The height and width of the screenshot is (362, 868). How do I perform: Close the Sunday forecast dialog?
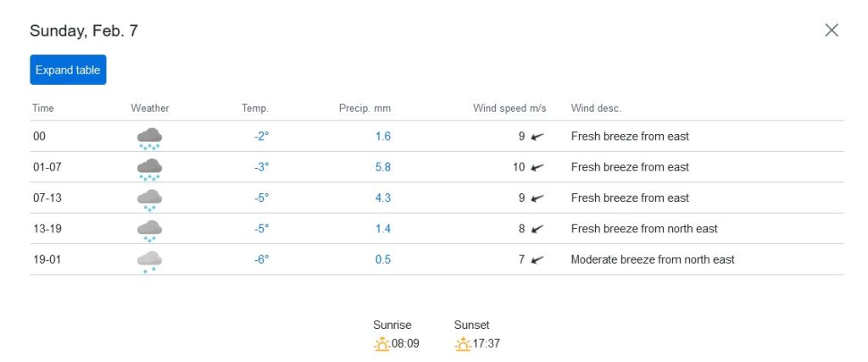(x=832, y=31)
